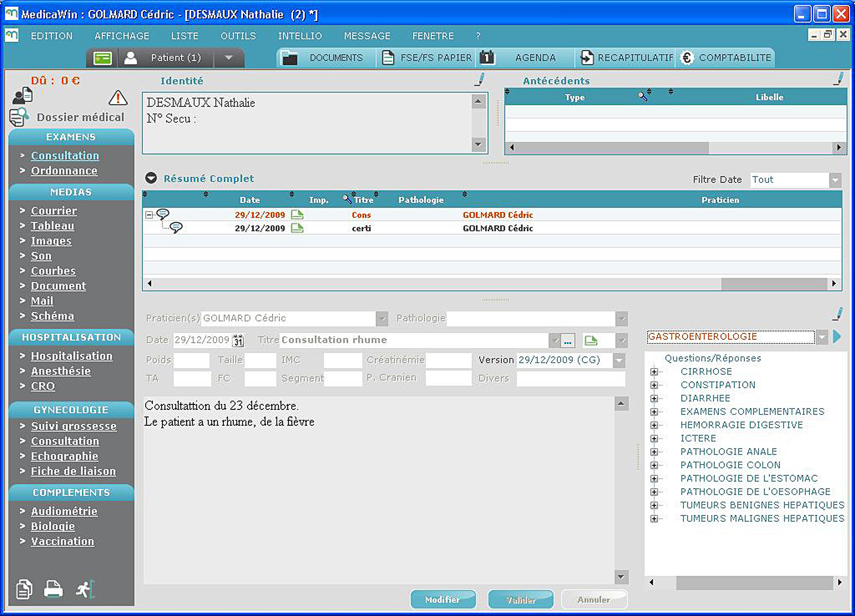Viewport: 855px width, 616px height.
Task: Click the printer icon in sidebar
Action: pos(53,589)
